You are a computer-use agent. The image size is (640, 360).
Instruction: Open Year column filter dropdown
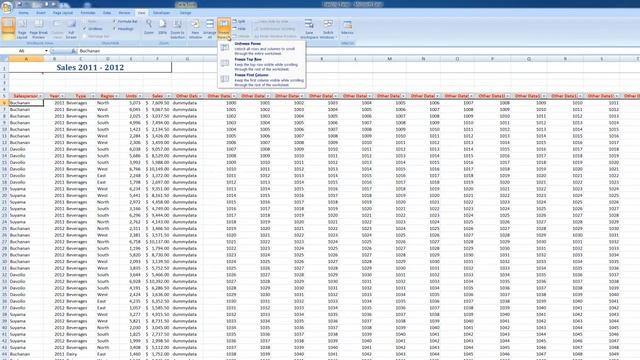click(62, 96)
